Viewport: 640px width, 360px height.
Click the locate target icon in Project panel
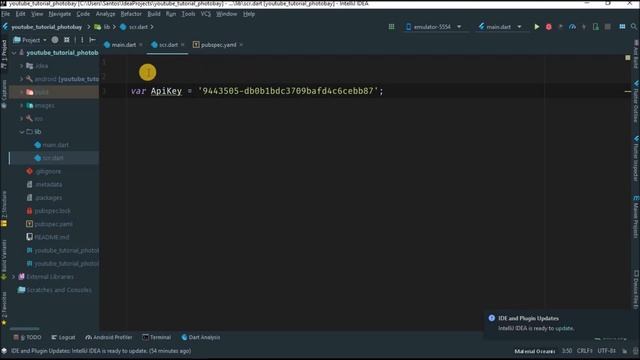[55, 40]
